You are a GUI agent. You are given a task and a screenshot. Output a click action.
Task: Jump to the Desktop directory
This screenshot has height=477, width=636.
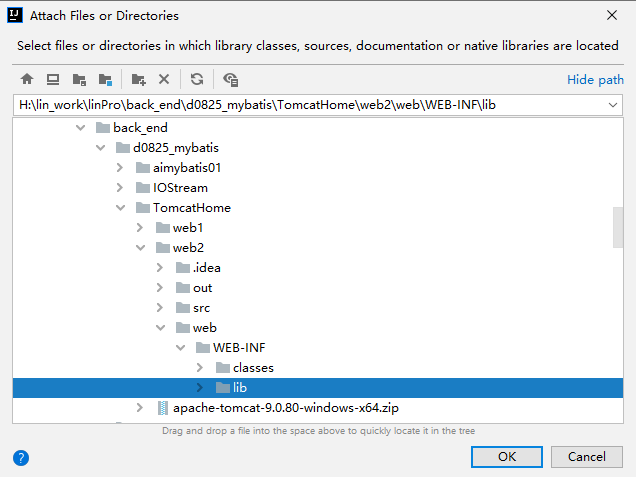(x=53, y=79)
